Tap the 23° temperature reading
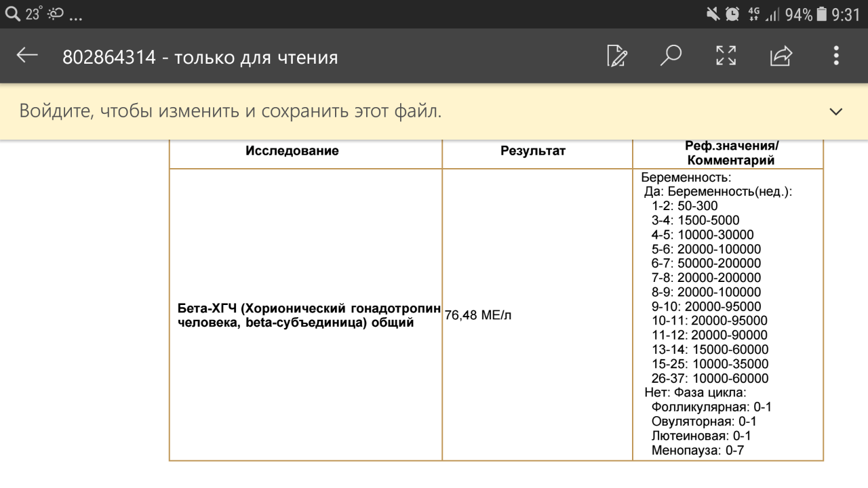The height and width of the screenshot is (488, 868). point(34,14)
